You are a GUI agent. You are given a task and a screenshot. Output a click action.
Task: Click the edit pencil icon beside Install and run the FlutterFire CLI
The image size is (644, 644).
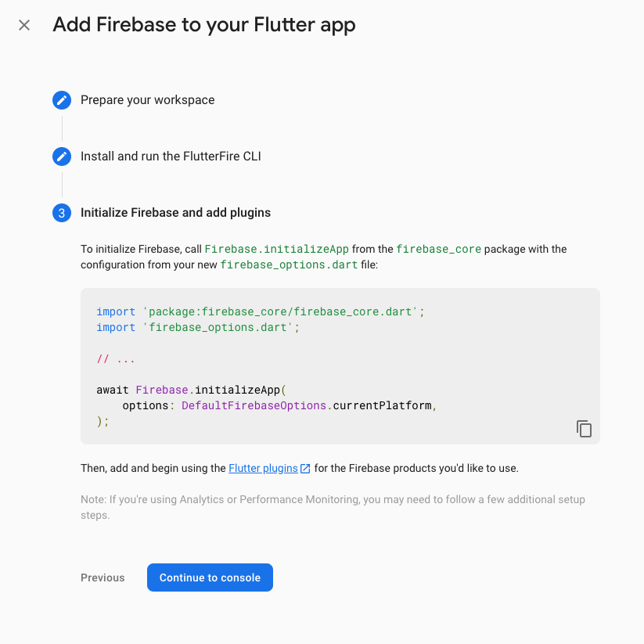61,156
